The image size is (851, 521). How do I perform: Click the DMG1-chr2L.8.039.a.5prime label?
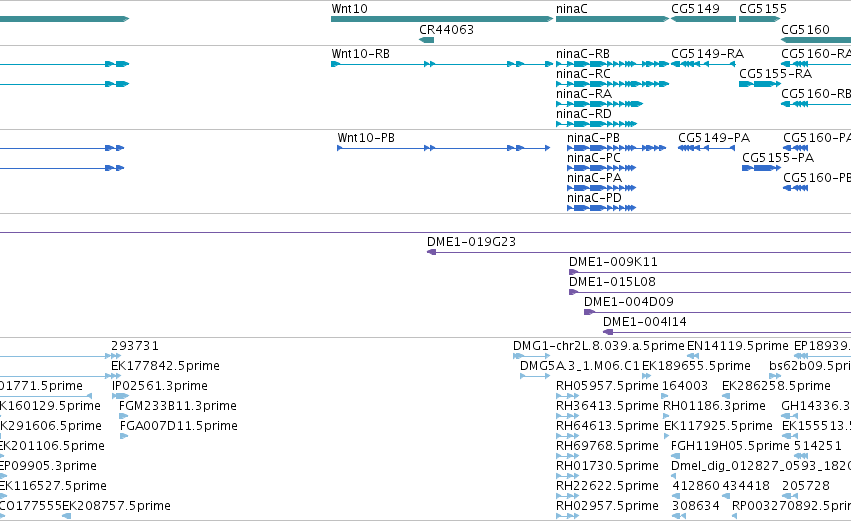[x=599, y=346]
